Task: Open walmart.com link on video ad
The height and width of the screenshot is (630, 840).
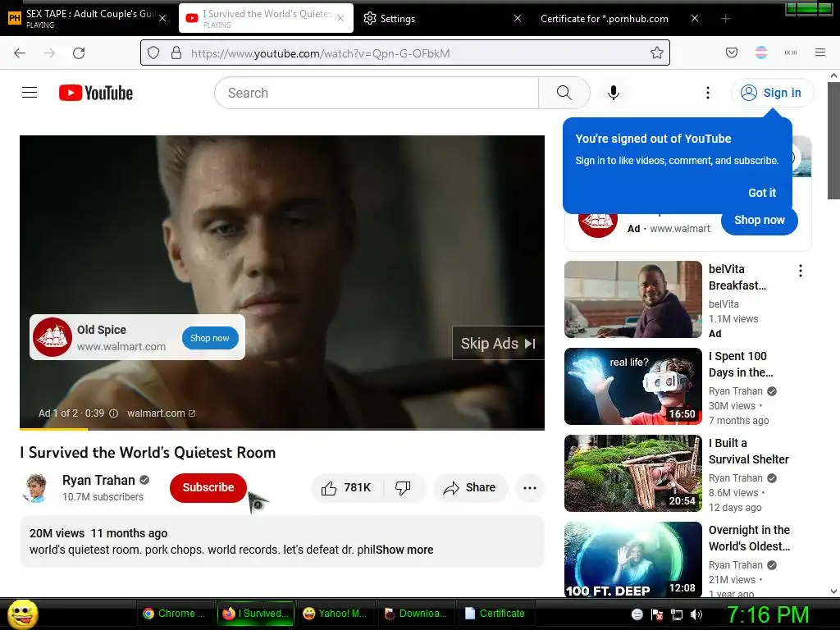Action: 162,413
